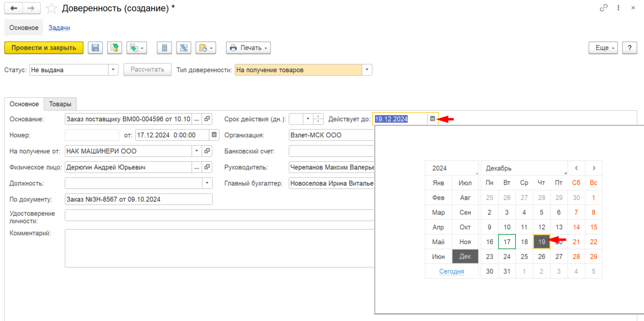Open the 'Основание' linked document icon
The image size is (644, 321).
(207, 119)
